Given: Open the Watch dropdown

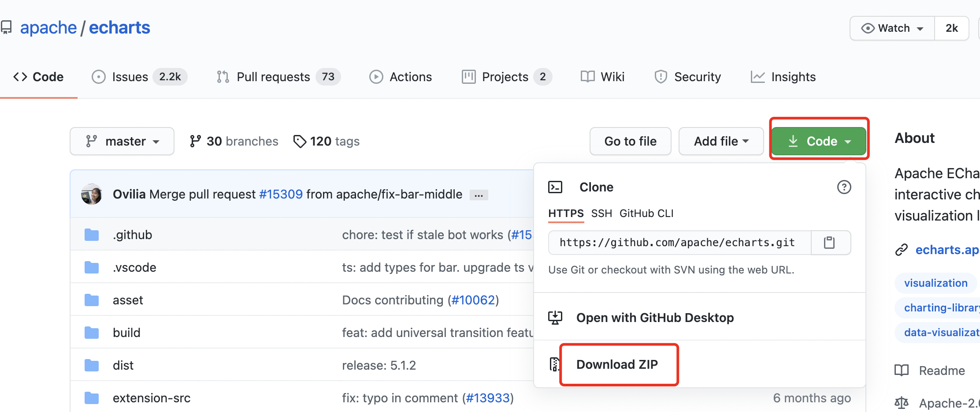Looking at the screenshot, I should tap(892, 28).
